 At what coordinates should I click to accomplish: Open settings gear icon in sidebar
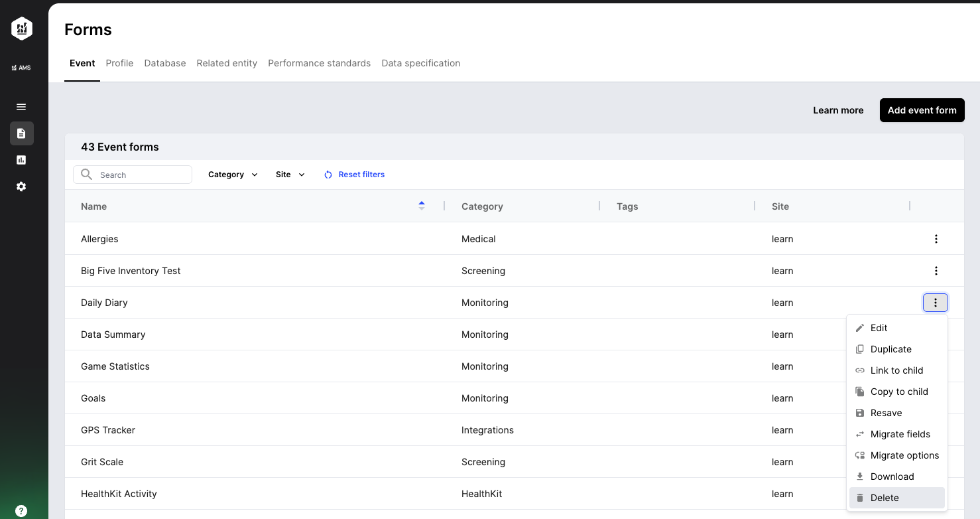coord(21,186)
